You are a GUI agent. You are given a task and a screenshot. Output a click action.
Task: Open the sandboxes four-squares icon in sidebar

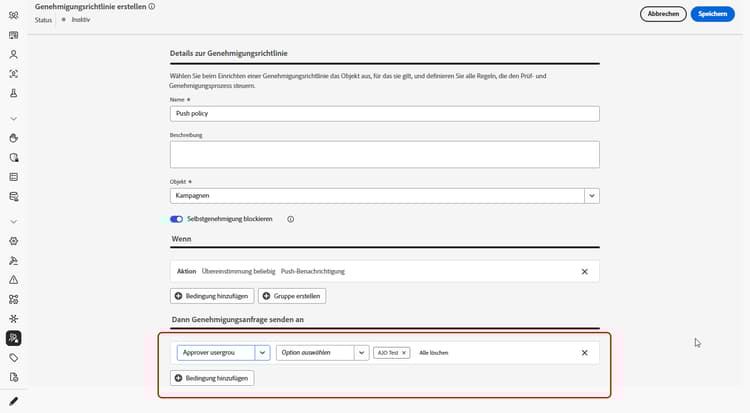[x=13, y=300]
